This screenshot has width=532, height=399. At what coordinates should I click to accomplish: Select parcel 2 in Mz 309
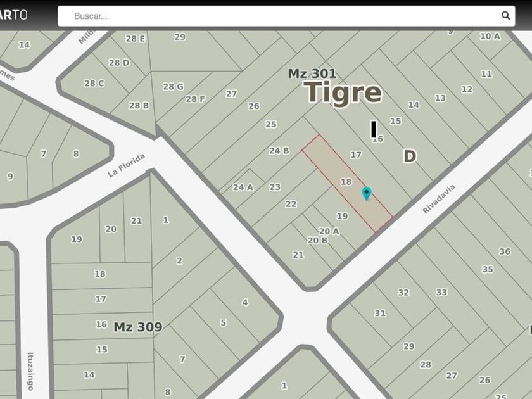(x=179, y=260)
